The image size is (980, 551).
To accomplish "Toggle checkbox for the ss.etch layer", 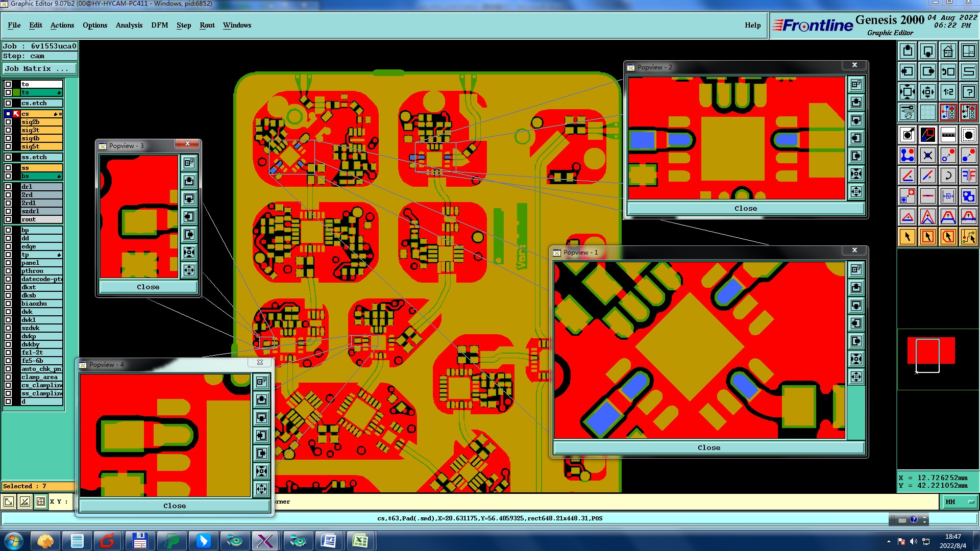I will [x=8, y=157].
